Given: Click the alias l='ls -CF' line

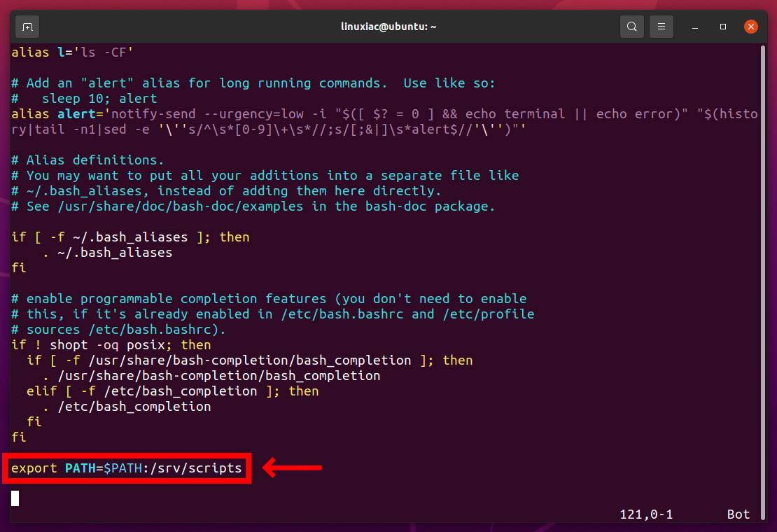Looking at the screenshot, I should click(72, 52).
